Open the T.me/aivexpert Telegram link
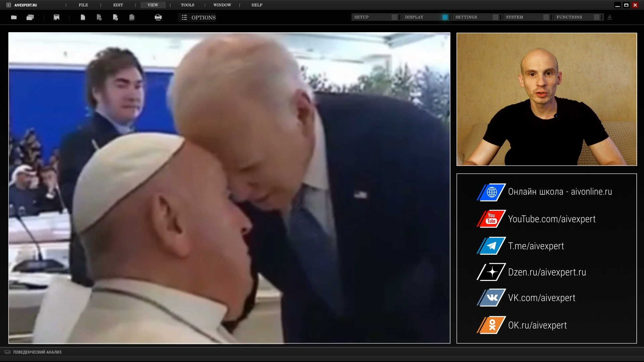The width and height of the screenshot is (644, 362). point(536,246)
